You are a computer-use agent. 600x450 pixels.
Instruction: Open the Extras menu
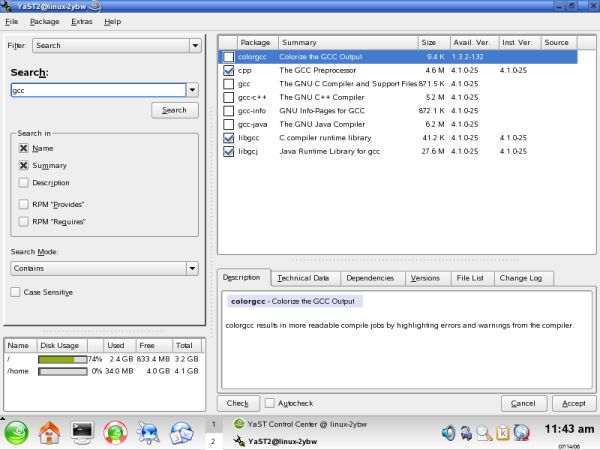82,22
